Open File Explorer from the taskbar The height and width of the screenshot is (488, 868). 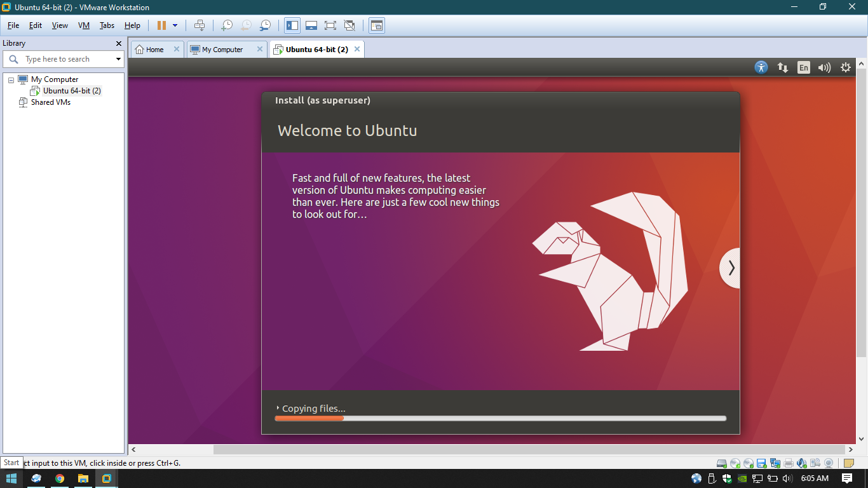(83, 478)
